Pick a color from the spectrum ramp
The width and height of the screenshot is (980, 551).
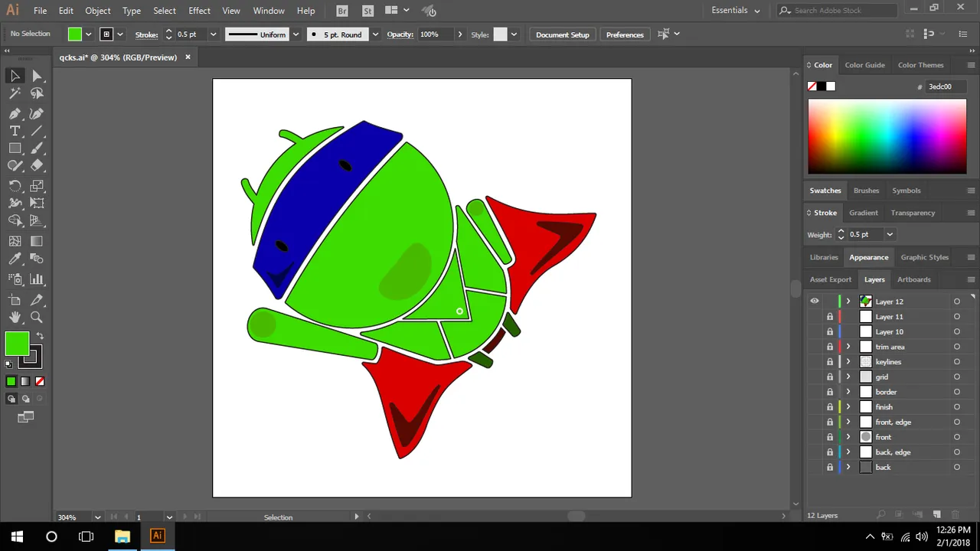[x=887, y=137]
